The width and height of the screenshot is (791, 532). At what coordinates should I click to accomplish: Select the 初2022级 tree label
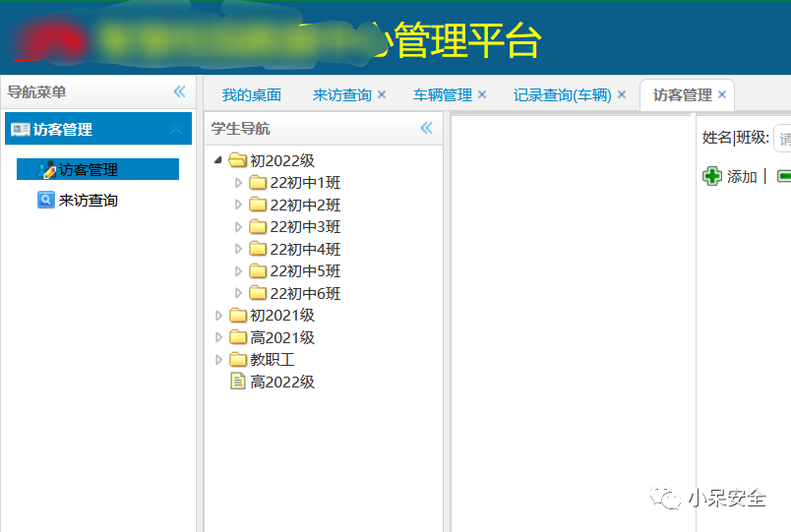pos(282,160)
